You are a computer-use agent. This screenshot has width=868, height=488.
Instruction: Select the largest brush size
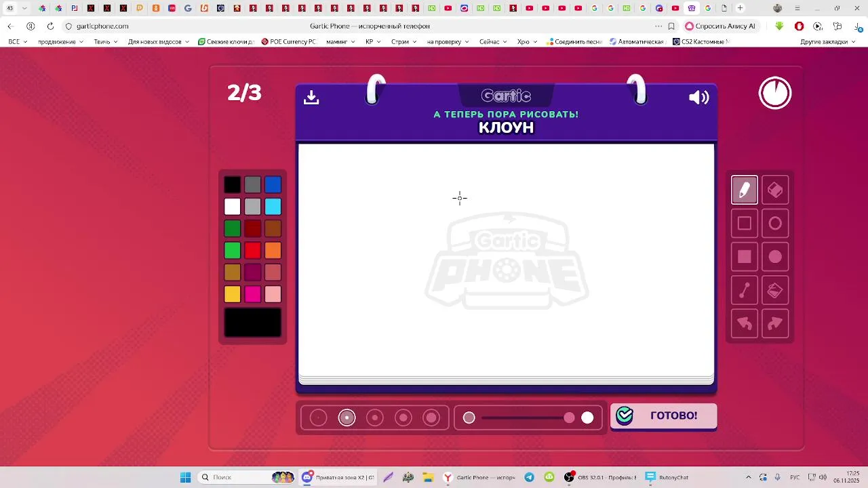tap(431, 418)
